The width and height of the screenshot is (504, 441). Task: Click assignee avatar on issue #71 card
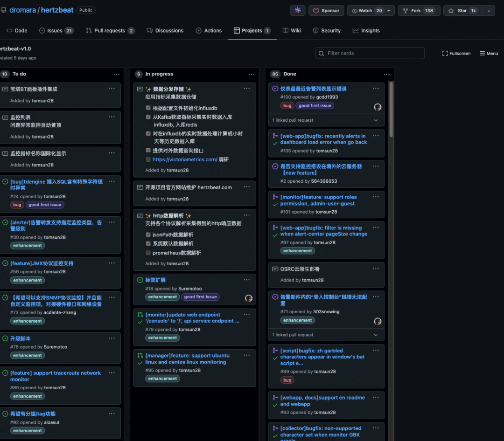click(378, 322)
